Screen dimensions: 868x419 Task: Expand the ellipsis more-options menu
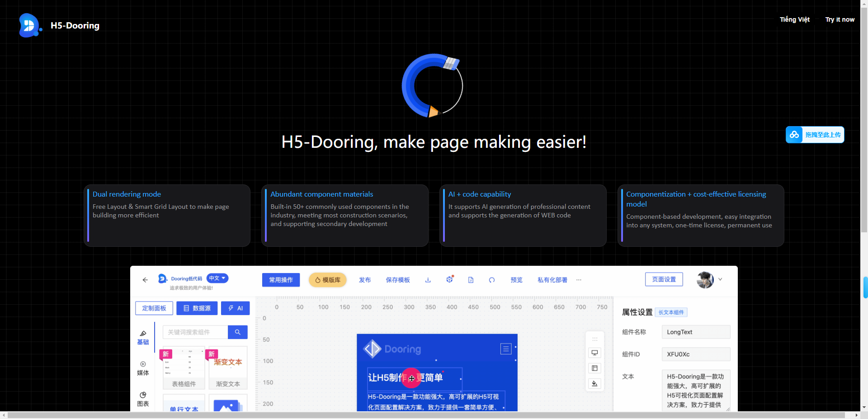579,280
